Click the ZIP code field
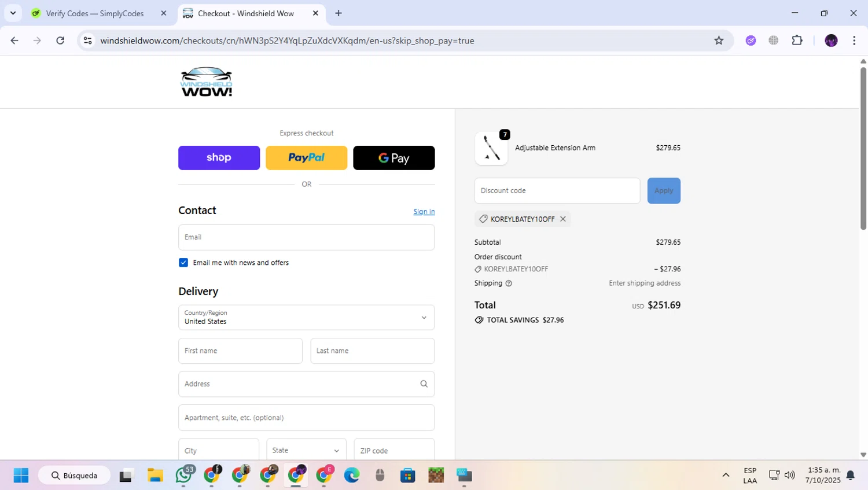 coord(394,450)
